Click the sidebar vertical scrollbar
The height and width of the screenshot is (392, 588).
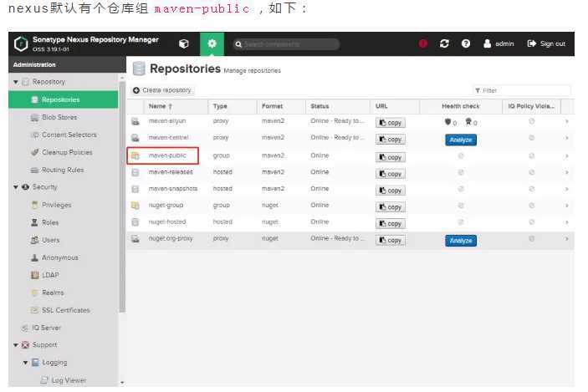[122, 196]
